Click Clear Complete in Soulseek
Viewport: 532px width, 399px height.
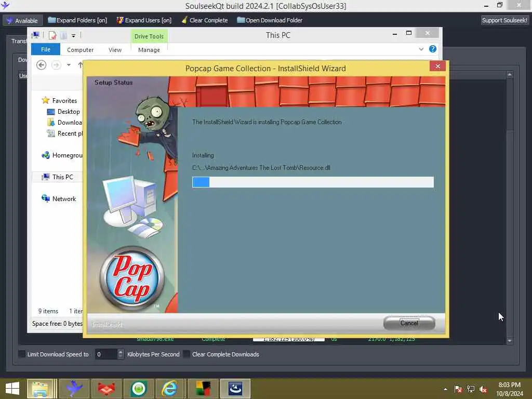click(x=205, y=20)
